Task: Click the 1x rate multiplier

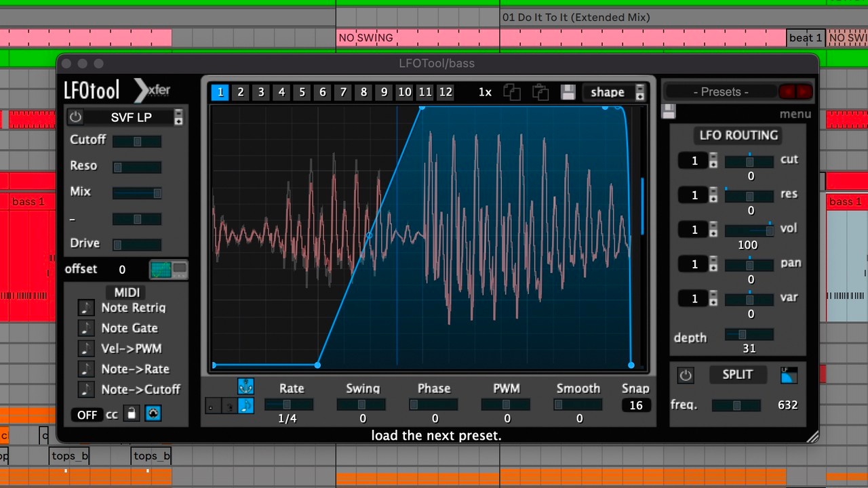Action: (485, 92)
